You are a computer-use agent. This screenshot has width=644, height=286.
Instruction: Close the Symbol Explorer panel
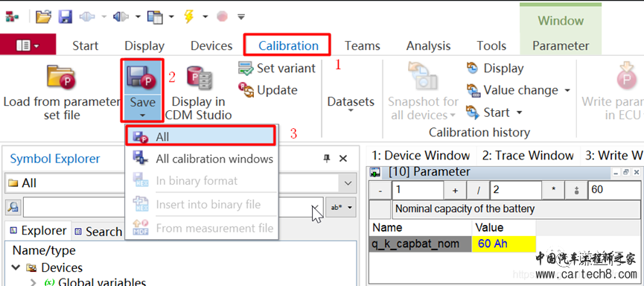pos(343,158)
